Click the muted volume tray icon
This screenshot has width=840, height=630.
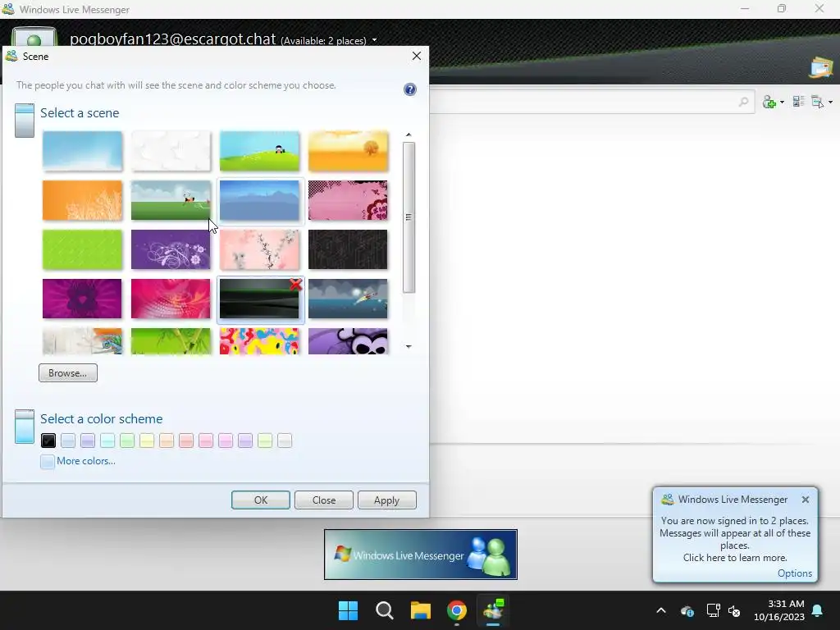pos(734,610)
